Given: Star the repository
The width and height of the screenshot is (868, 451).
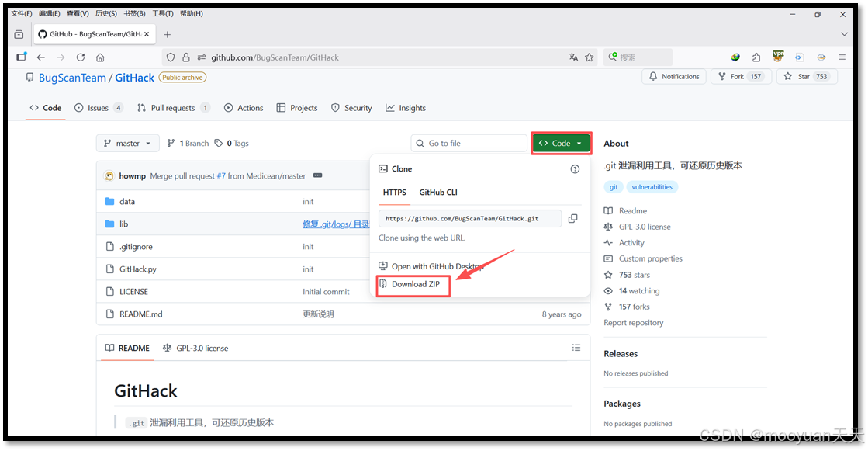Looking at the screenshot, I should tap(807, 76).
